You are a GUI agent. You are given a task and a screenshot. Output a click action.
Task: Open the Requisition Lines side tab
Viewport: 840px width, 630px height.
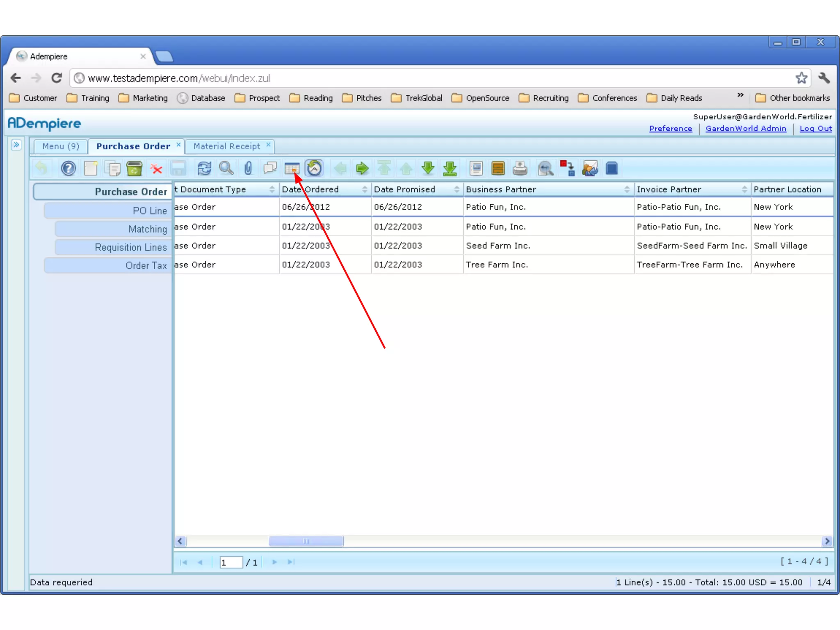[x=114, y=247]
